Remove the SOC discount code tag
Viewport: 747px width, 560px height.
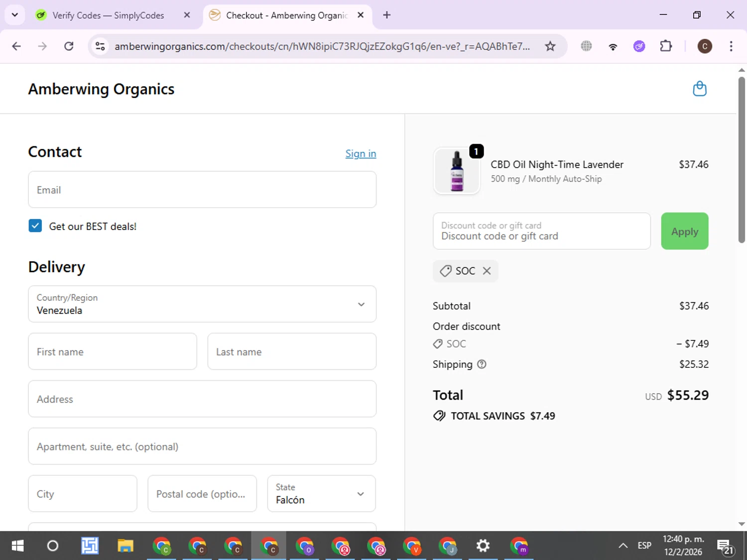tap(487, 271)
